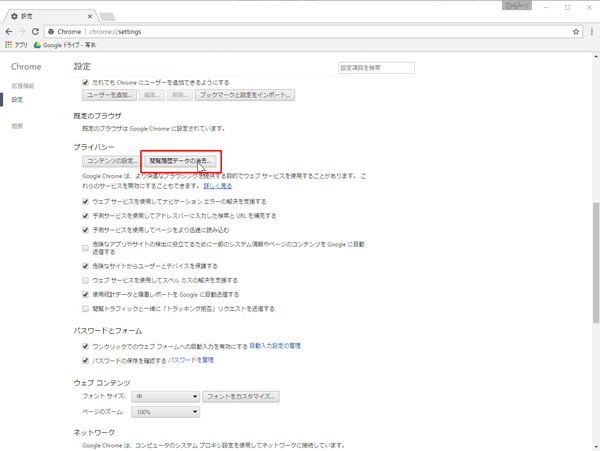Click the 既定のブラウザ heading
Viewport: 600px width, 451px height.
tap(98, 116)
